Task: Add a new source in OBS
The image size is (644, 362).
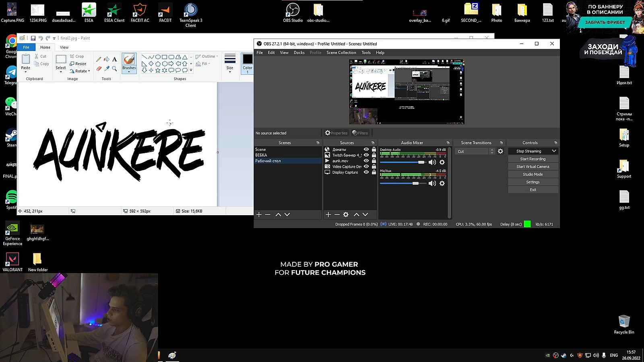Action: click(x=328, y=214)
